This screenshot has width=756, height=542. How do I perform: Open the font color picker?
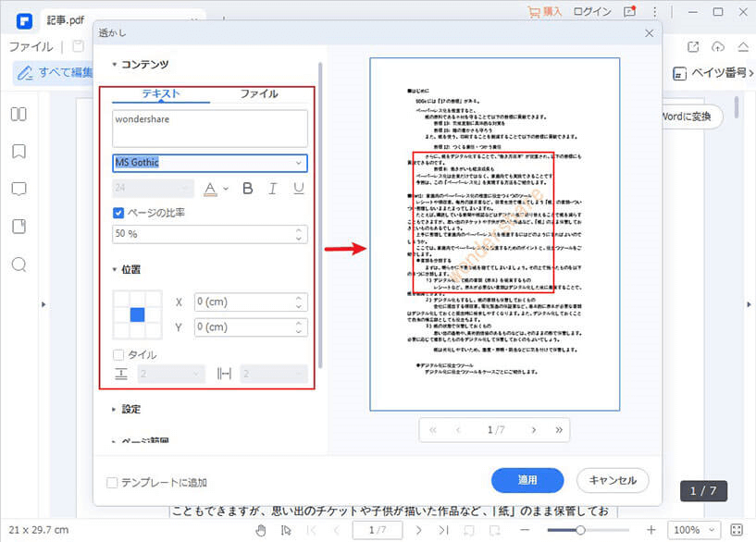pos(214,189)
